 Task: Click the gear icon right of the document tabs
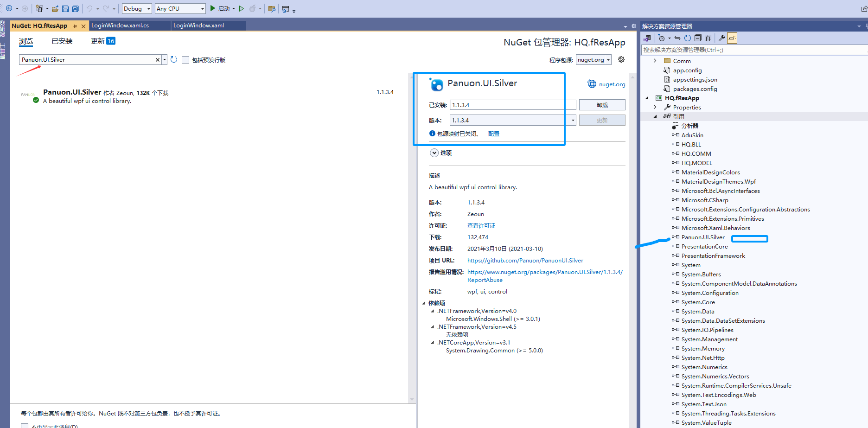pyautogui.click(x=634, y=26)
